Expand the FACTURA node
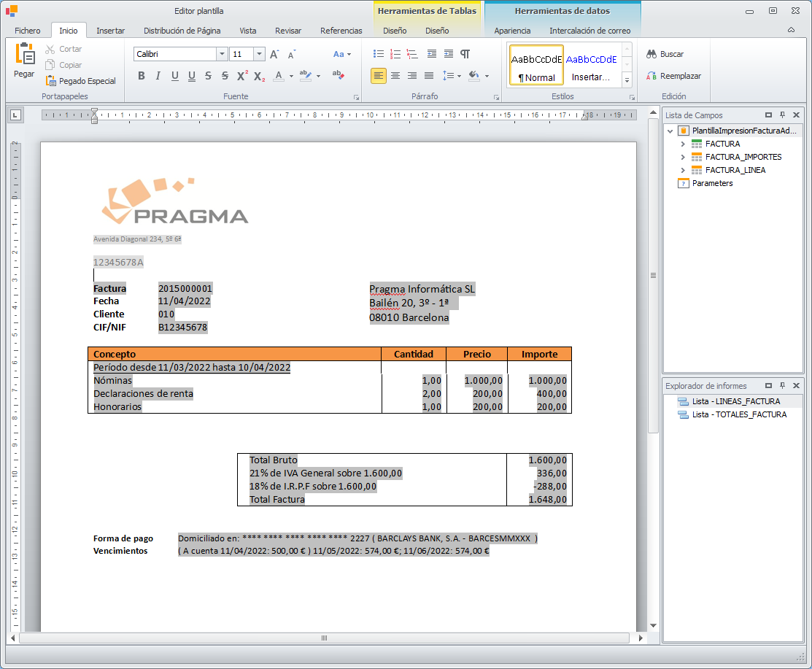 [683, 144]
